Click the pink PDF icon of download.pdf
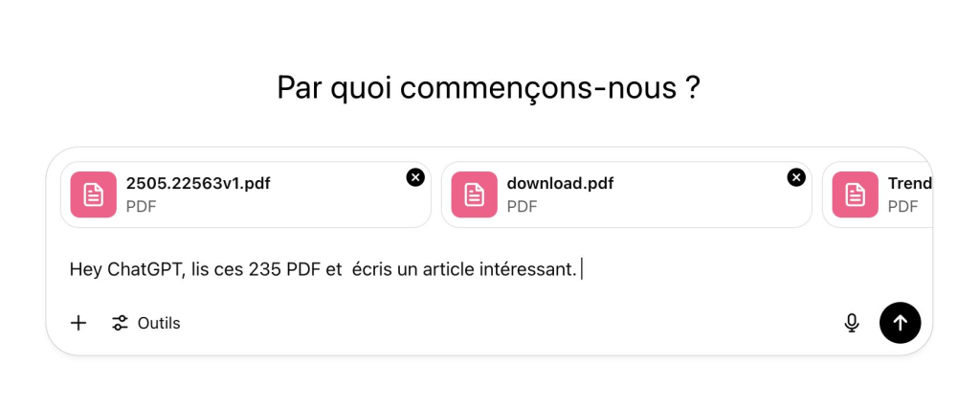This screenshot has height=410, width=980. coord(474,194)
